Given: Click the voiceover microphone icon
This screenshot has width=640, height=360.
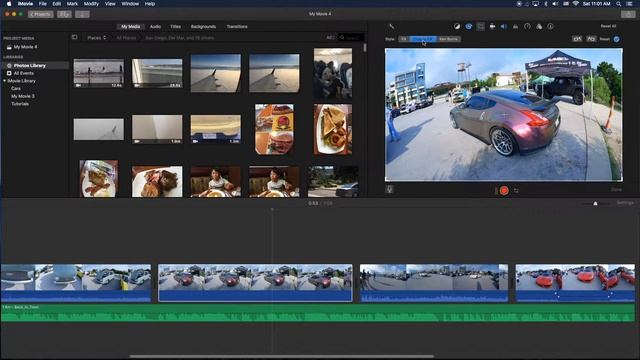Looking at the screenshot, I should point(389,189).
